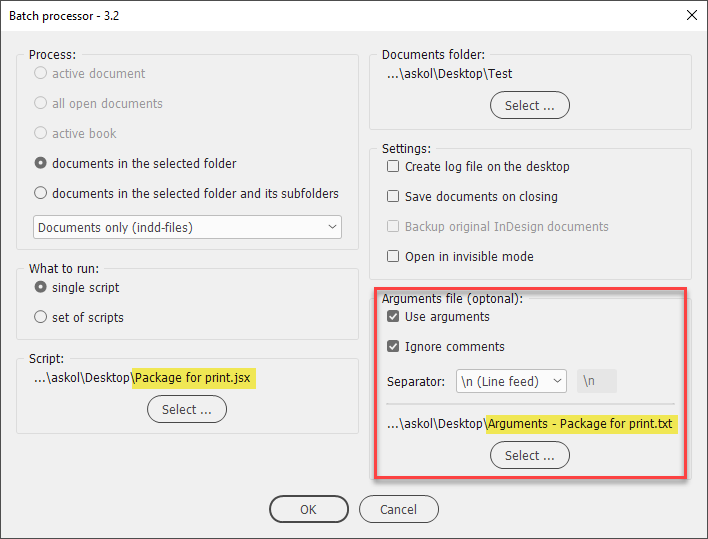Click the chevron arrow on Separator combo box

[x=558, y=381]
